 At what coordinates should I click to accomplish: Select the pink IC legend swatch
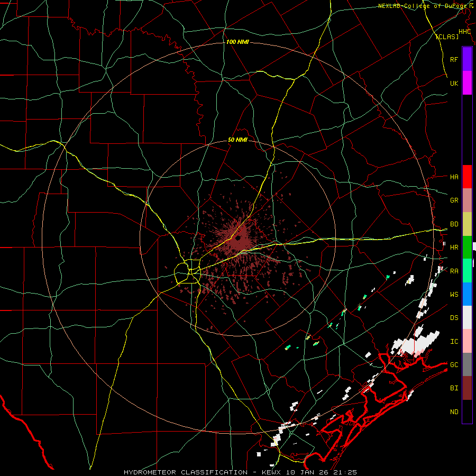click(x=467, y=341)
